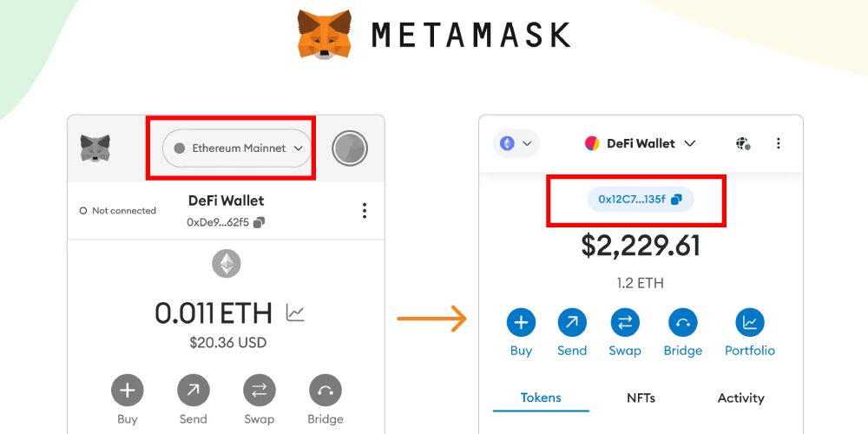Select the Tokens tab
This screenshot has height=434, width=868.
coord(541,398)
